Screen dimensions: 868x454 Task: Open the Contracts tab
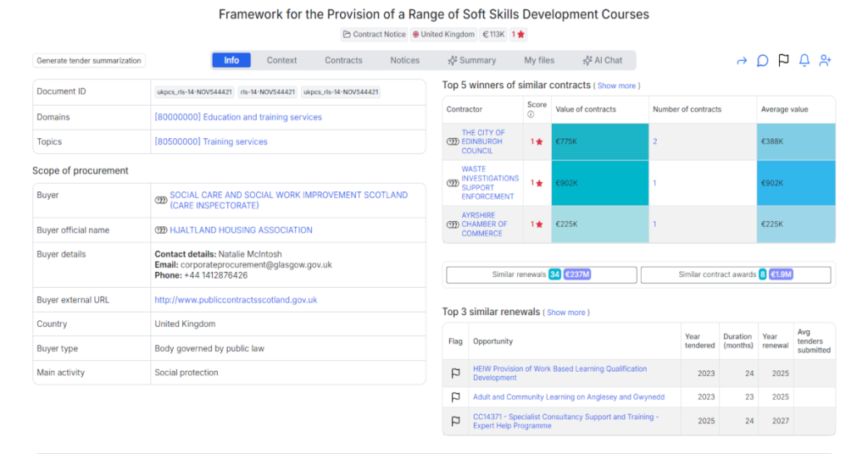[343, 60]
